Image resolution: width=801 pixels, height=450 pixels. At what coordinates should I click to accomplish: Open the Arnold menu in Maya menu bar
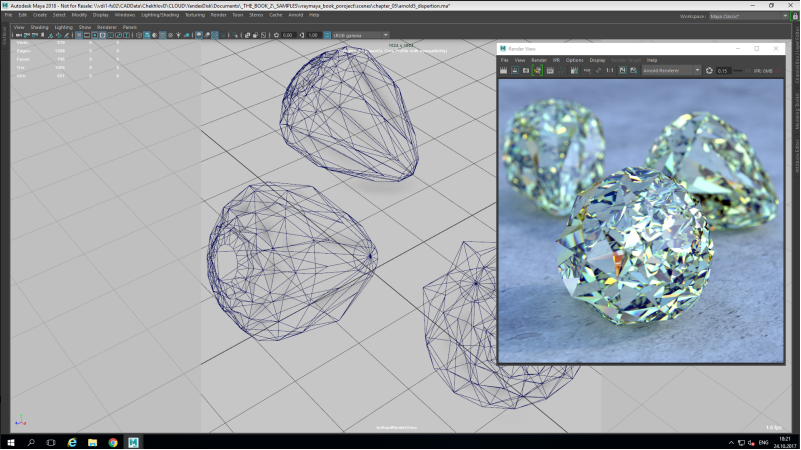[x=296, y=15]
